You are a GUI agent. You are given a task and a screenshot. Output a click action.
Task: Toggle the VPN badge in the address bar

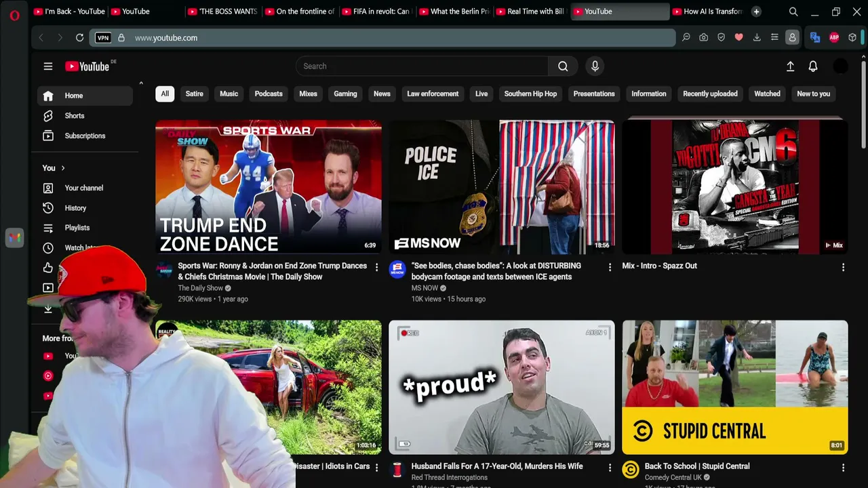(103, 38)
